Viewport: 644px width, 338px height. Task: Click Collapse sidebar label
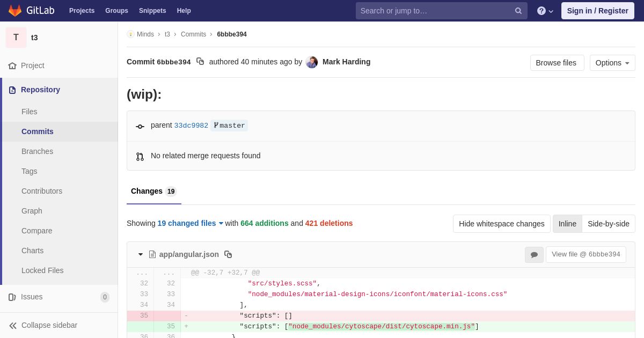[49, 325]
